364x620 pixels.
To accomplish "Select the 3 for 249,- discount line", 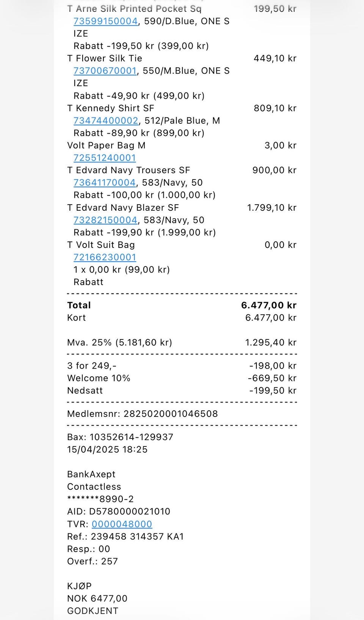I will point(182,366).
